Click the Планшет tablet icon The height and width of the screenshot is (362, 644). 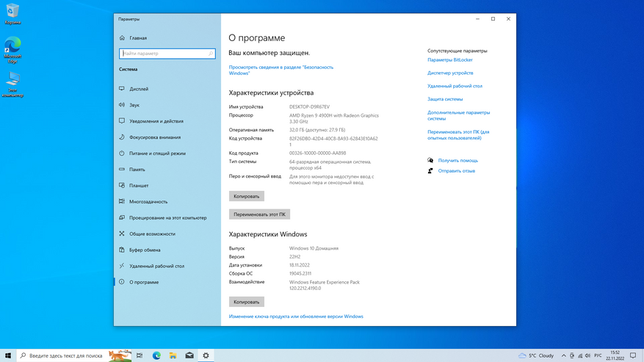(122, 185)
